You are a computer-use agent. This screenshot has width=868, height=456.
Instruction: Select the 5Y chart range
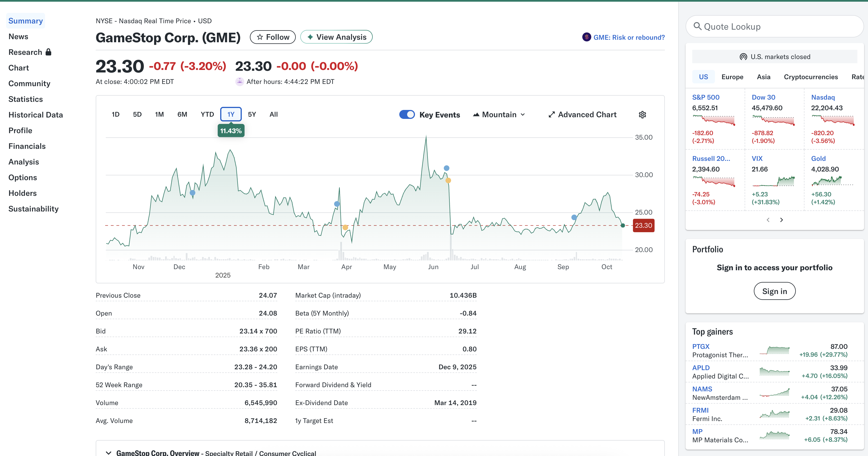point(252,114)
